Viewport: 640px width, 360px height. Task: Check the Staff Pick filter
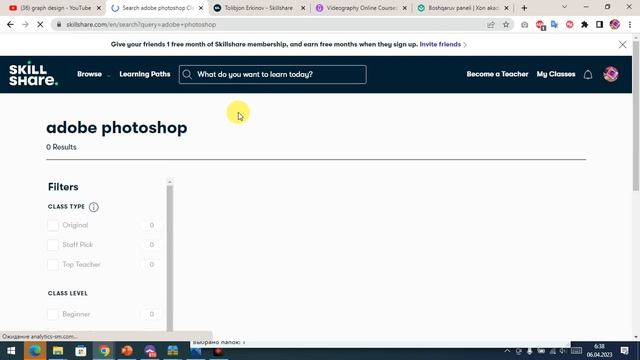pyautogui.click(x=53, y=245)
